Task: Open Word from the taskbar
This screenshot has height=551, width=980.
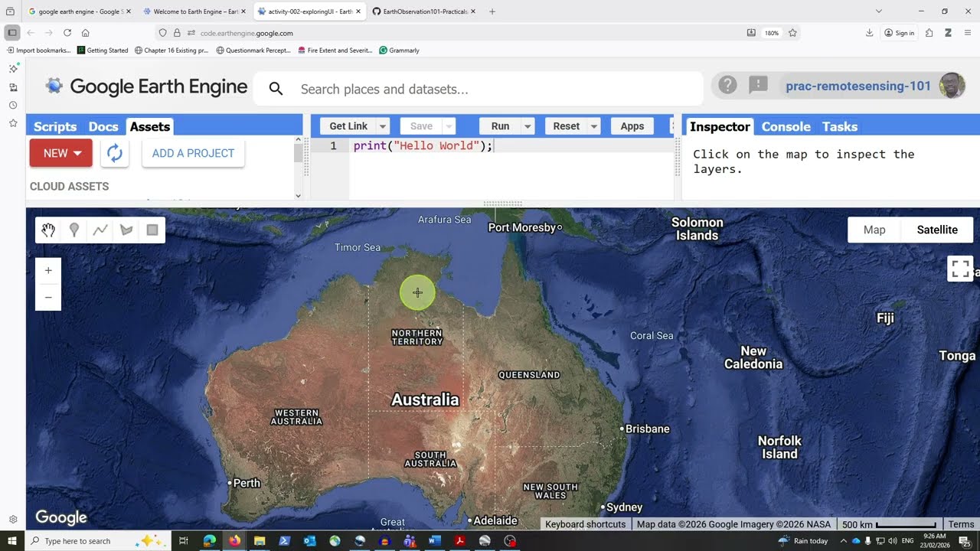Action: [435, 541]
